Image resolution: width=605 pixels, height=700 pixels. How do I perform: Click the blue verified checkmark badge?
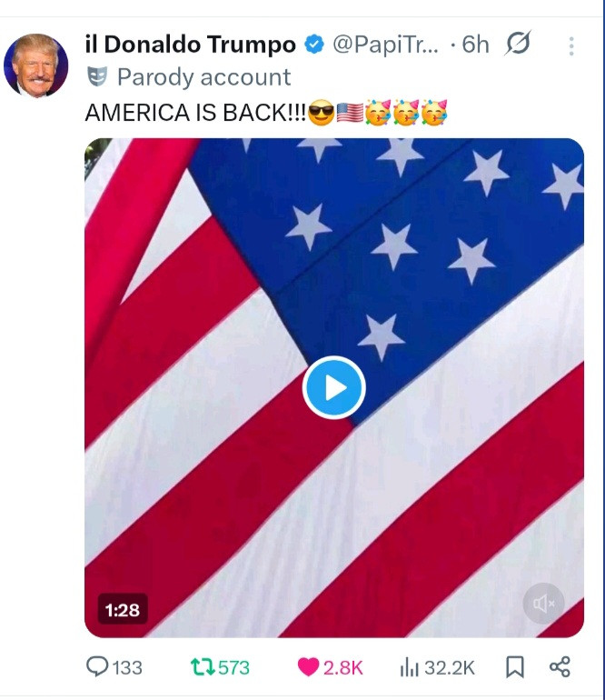click(x=314, y=45)
